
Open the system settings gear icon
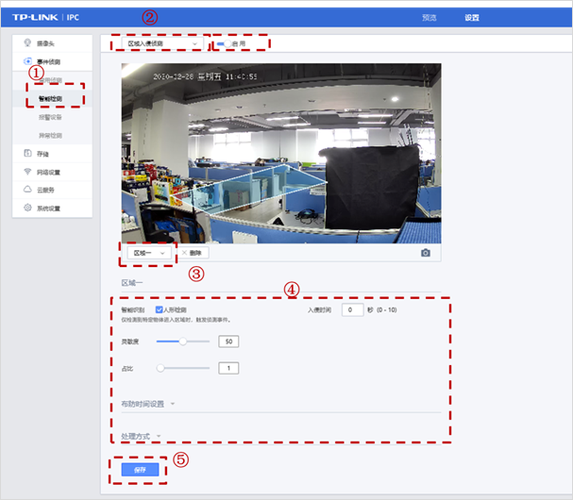tap(27, 208)
